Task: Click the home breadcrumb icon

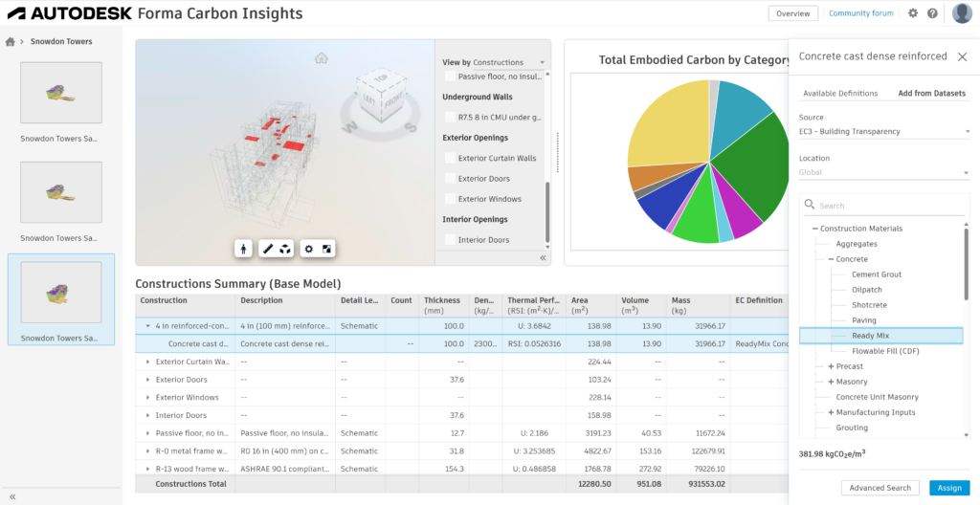Action: click(x=10, y=42)
